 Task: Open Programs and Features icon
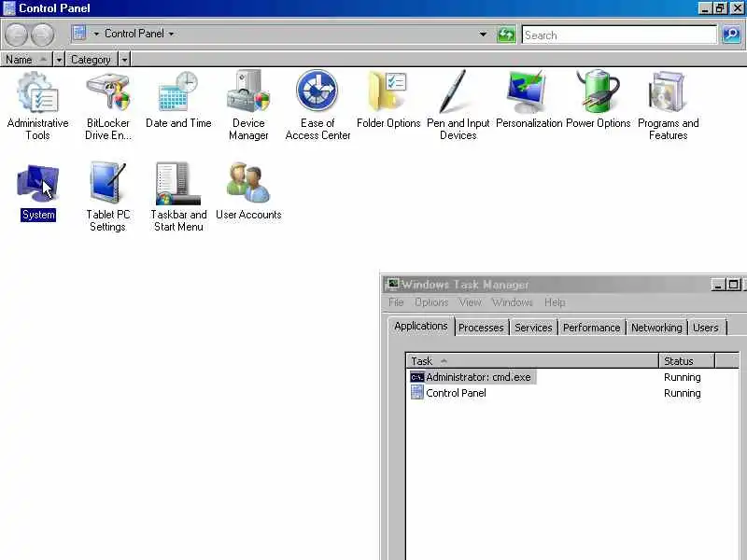(668, 92)
